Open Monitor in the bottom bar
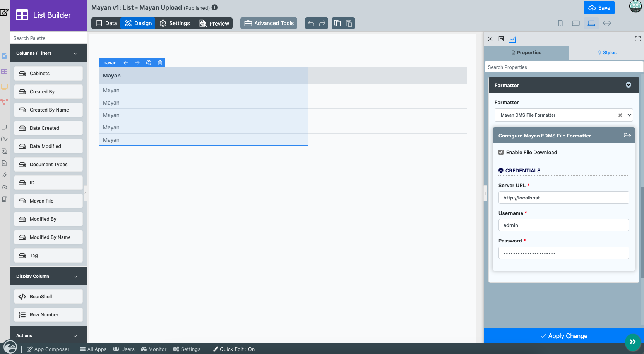This screenshot has height=354, width=644. coord(154,349)
